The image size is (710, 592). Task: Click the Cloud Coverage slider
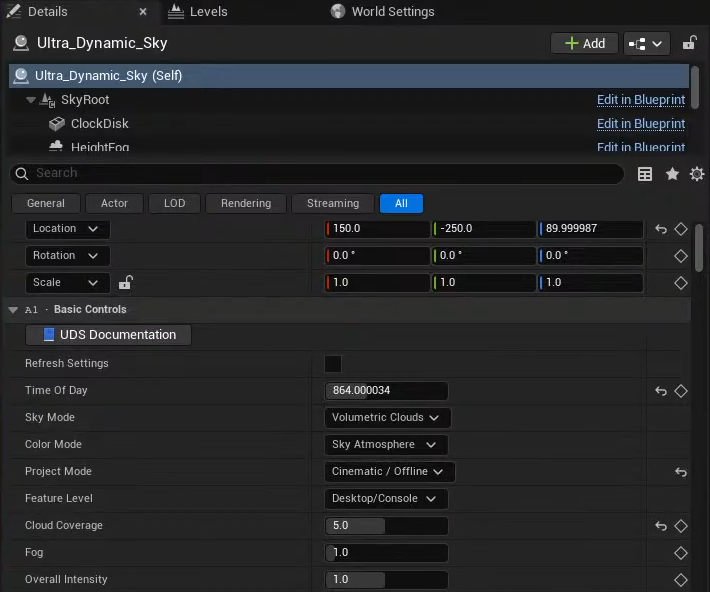386,526
